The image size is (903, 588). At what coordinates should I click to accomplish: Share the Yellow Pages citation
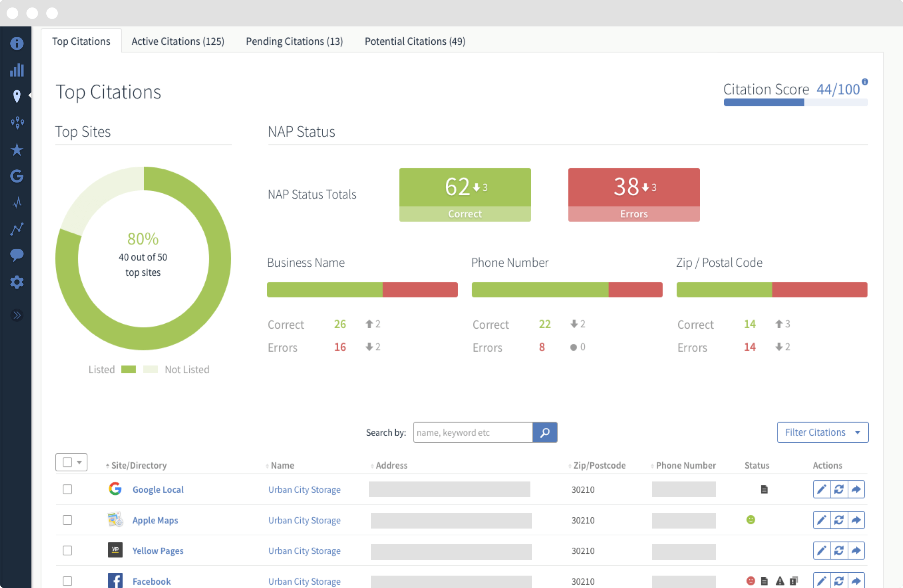pyautogui.click(x=857, y=550)
